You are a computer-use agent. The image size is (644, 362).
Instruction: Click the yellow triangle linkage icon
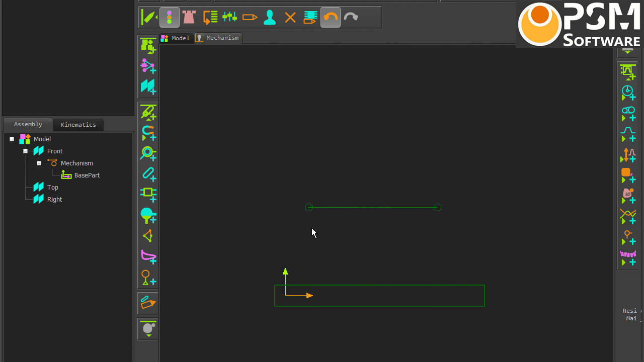tap(148, 236)
